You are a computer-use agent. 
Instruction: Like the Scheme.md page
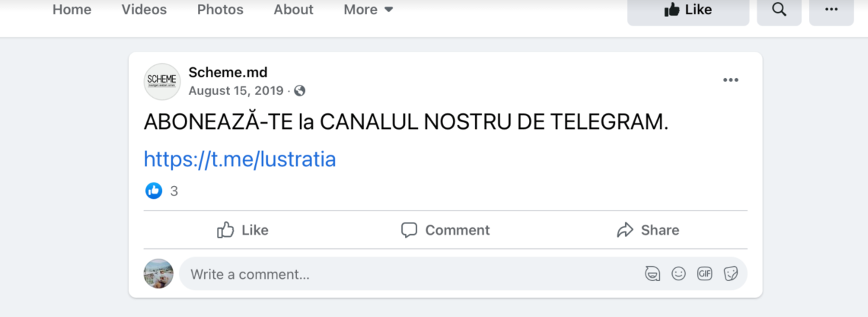point(688,10)
